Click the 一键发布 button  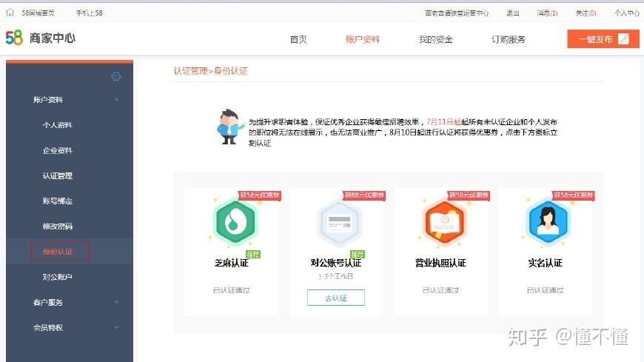coord(603,39)
